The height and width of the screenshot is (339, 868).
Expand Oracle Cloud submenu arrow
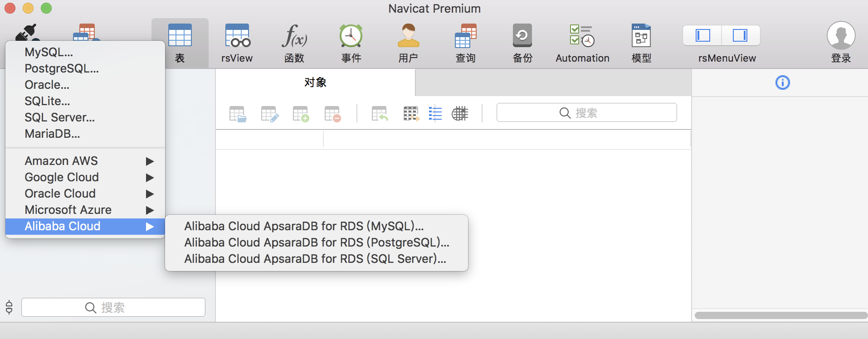150,194
